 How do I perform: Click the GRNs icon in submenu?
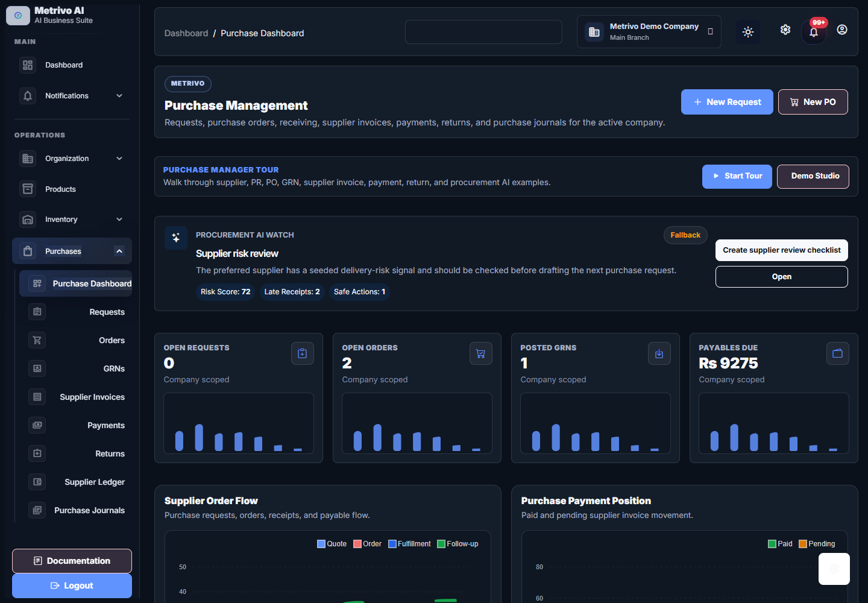(37, 368)
